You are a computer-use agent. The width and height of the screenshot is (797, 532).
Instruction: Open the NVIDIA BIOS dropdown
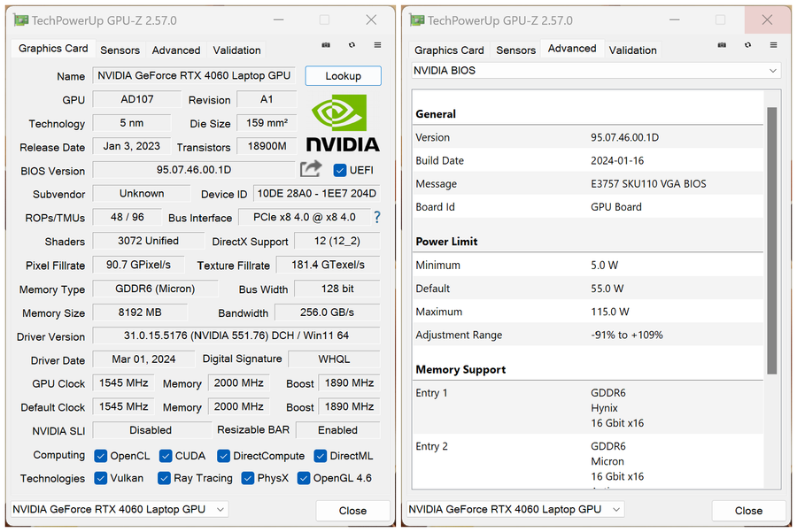pyautogui.click(x=596, y=71)
